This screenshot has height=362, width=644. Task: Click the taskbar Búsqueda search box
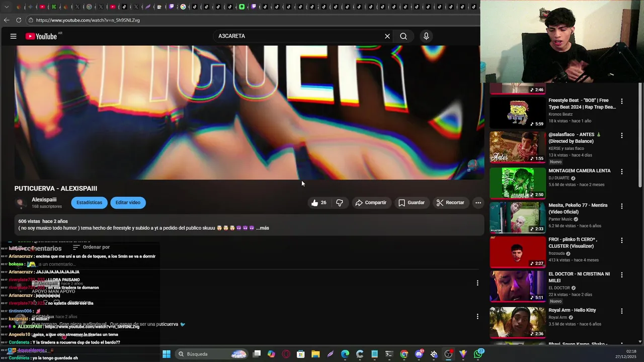click(x=212, y=354)
